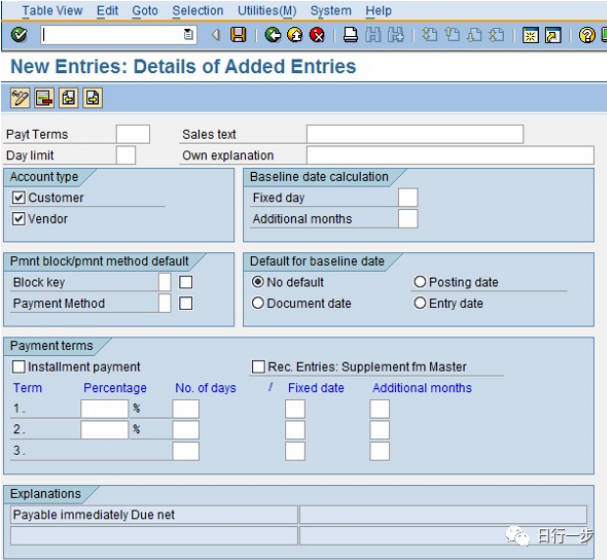Click the pencil change/display toggle icon
This screenshot has height=560, width=607.
pos(20,98)
